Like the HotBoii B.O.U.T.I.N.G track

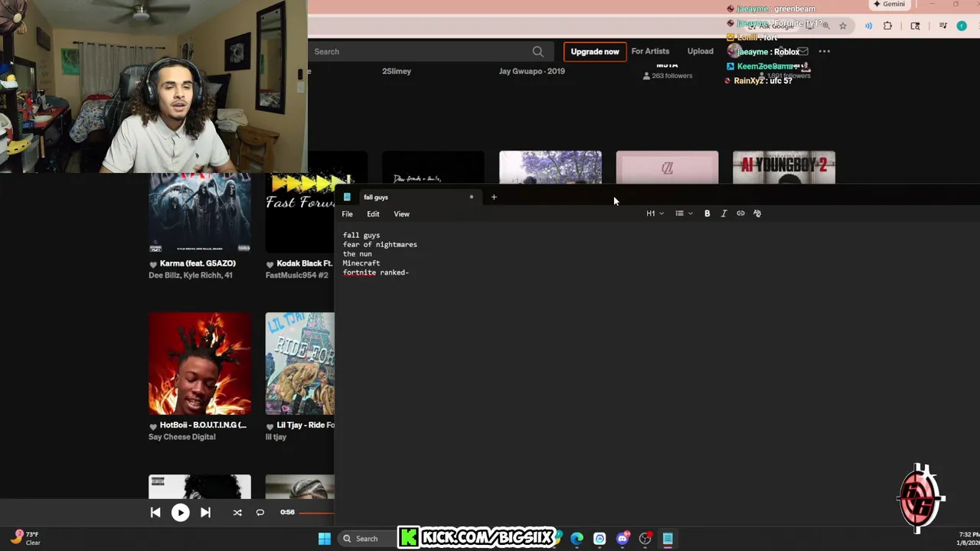click(x=153, y=425)
